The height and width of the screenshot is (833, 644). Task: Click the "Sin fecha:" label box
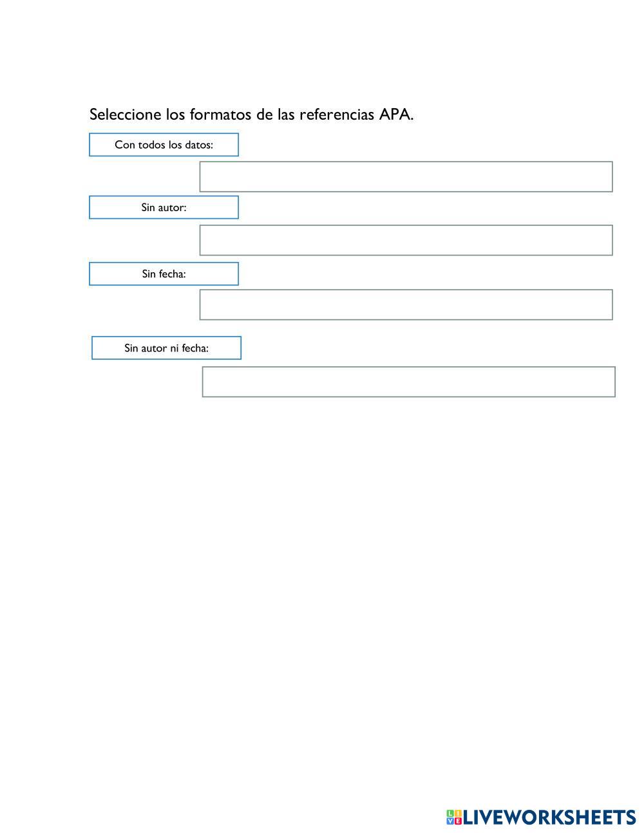click(164, 274)
